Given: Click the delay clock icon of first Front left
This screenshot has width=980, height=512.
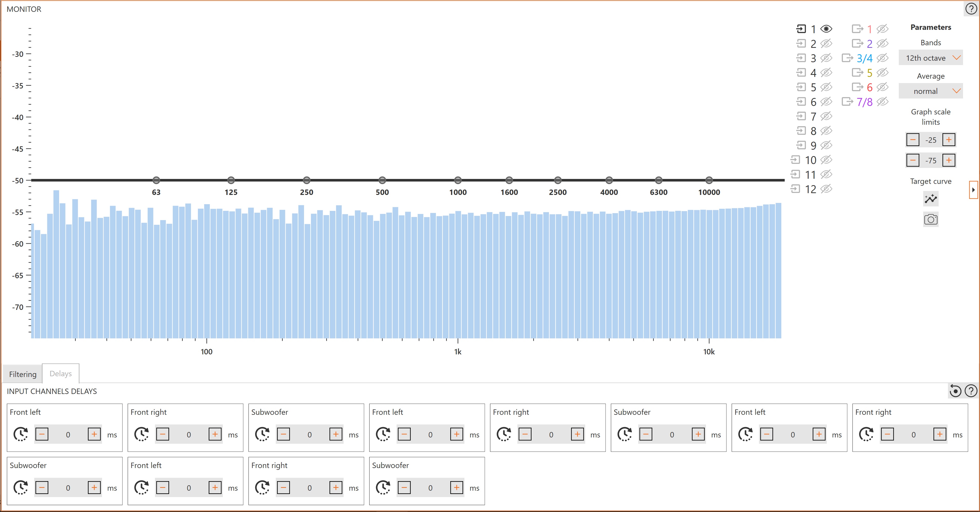Looking at the screenshot, I should point(21,434).
